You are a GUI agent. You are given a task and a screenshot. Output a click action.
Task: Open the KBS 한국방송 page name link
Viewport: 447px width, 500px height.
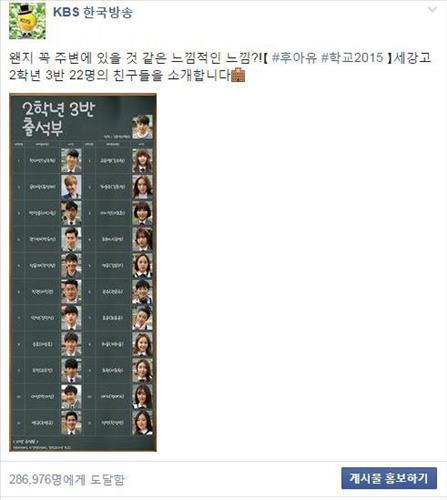click(x=93, y=12)
